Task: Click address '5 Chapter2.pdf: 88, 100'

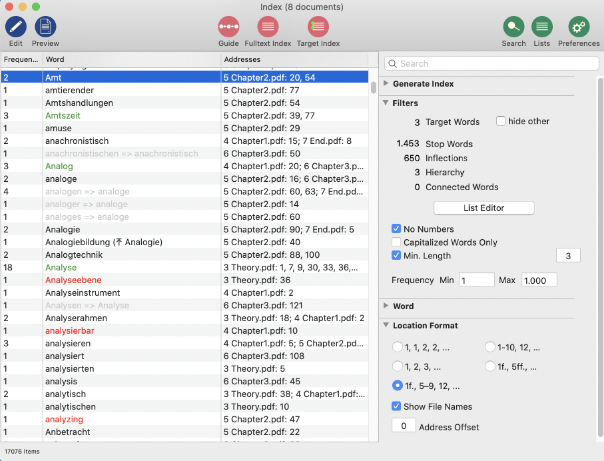Action: (x=272, y=255)
